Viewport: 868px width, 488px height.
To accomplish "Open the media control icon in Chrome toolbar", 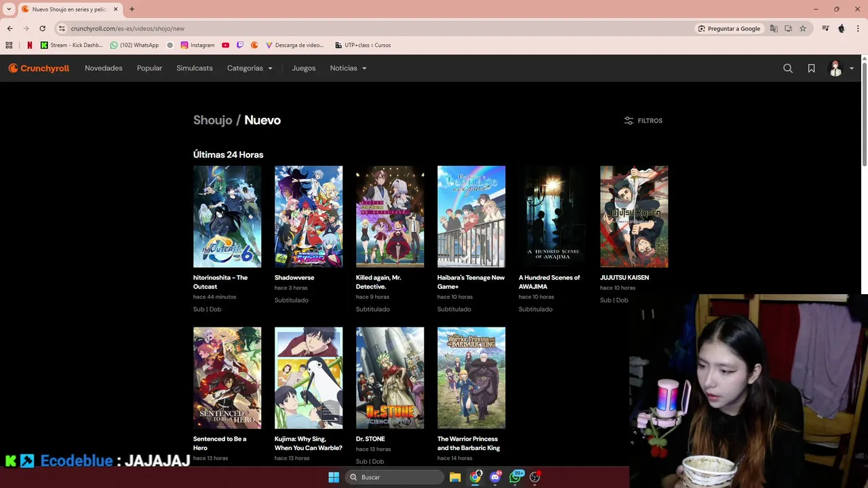I will (825, 28).
